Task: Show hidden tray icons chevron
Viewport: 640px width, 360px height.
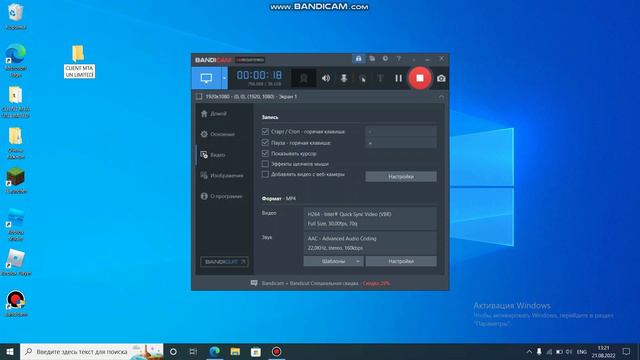Action: tap(529, 351)
